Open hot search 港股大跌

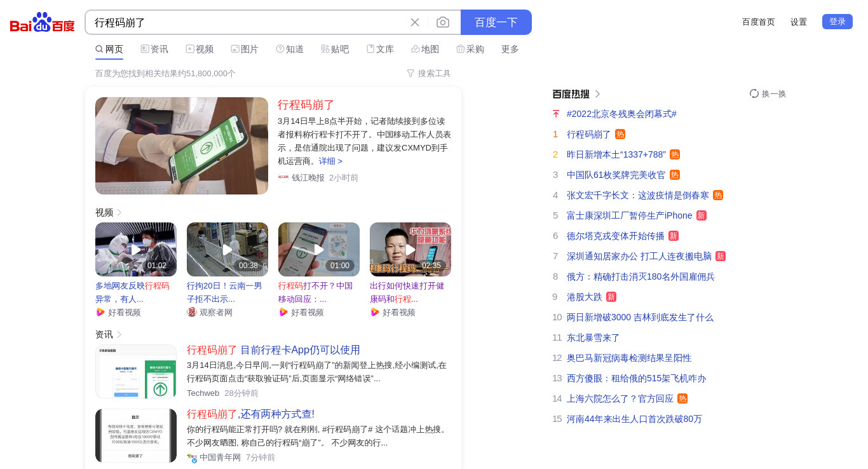pos(585,297)
